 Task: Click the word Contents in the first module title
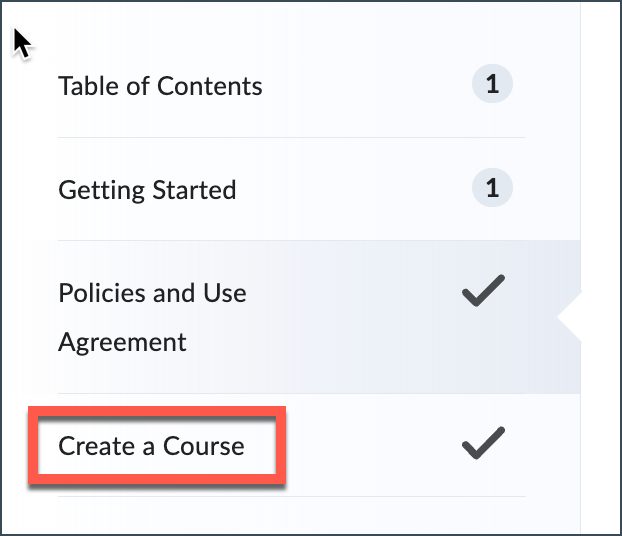point(210,86)
